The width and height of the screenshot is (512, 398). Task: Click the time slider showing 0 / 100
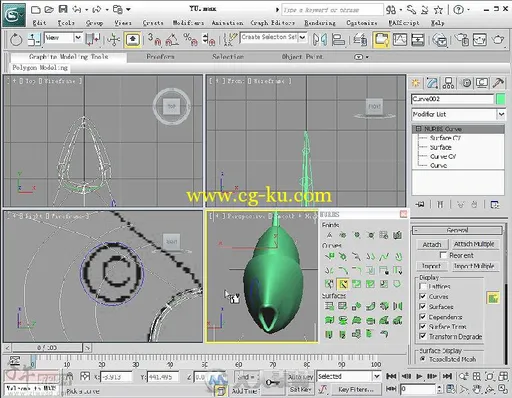tap(47, 348)
